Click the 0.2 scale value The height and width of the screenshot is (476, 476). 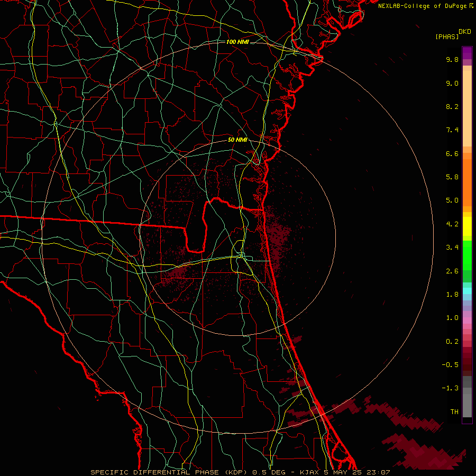coord(452,342)
